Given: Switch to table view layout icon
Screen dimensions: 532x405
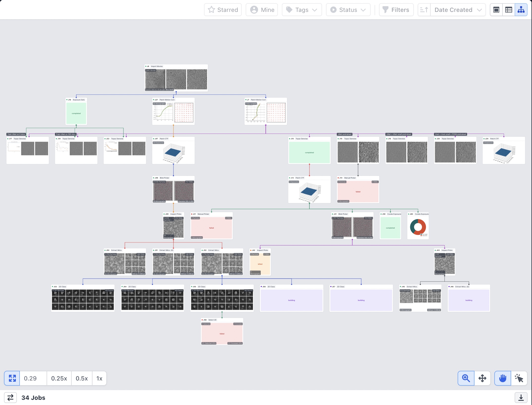Looking at the screenshot, I should [508, 10].
